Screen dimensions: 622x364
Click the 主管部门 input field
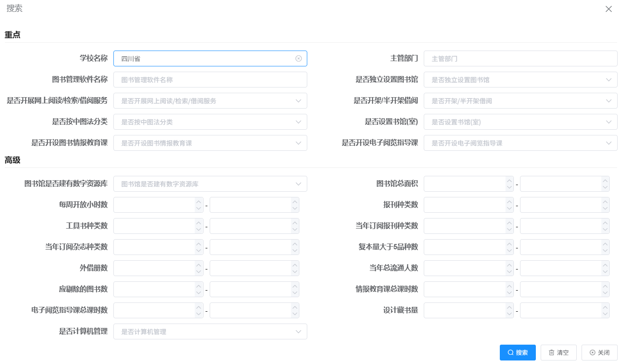pos(520,58)
